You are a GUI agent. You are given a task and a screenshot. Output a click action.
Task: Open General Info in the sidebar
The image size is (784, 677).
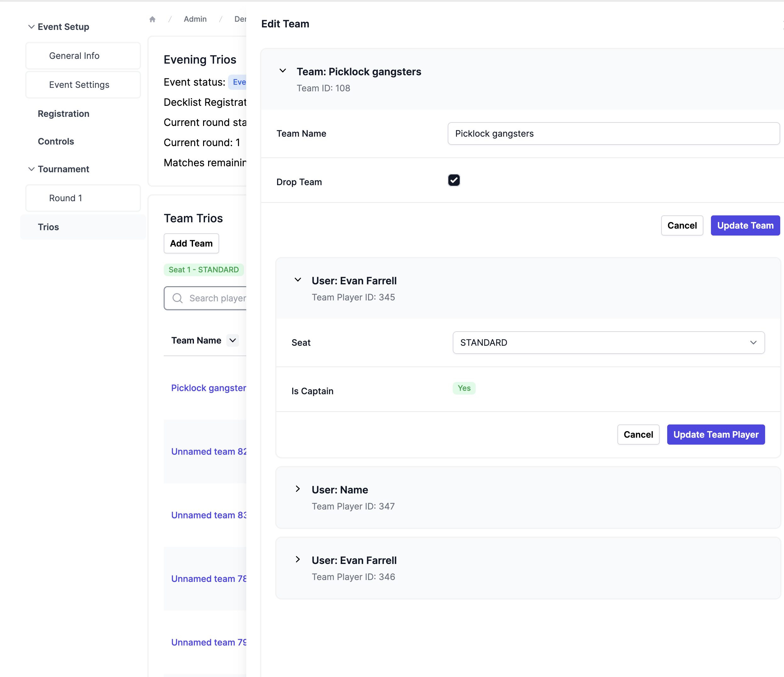click(x=74, y=56)
